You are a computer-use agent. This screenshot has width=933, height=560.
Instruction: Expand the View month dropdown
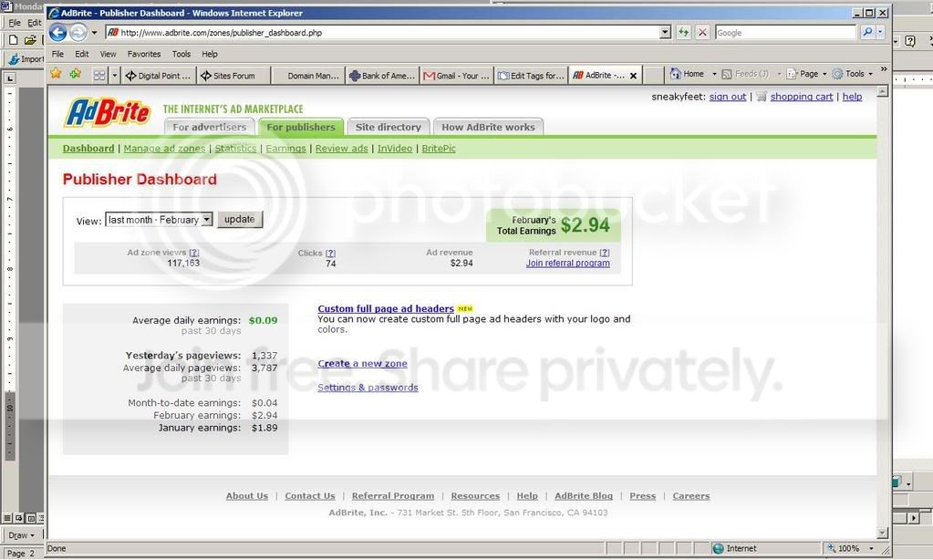(x=206, y=220)
